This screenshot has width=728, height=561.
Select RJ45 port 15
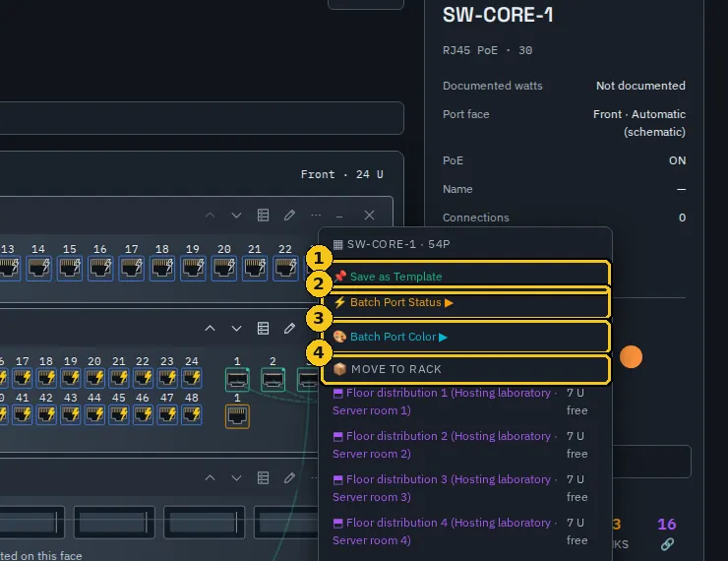tap(70, 269)
